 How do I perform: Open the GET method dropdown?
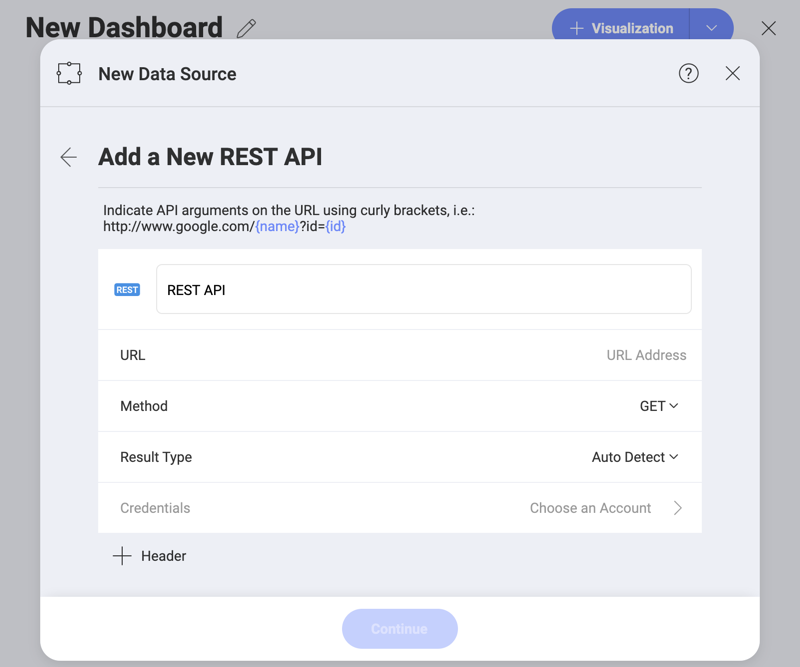(659, 406)
